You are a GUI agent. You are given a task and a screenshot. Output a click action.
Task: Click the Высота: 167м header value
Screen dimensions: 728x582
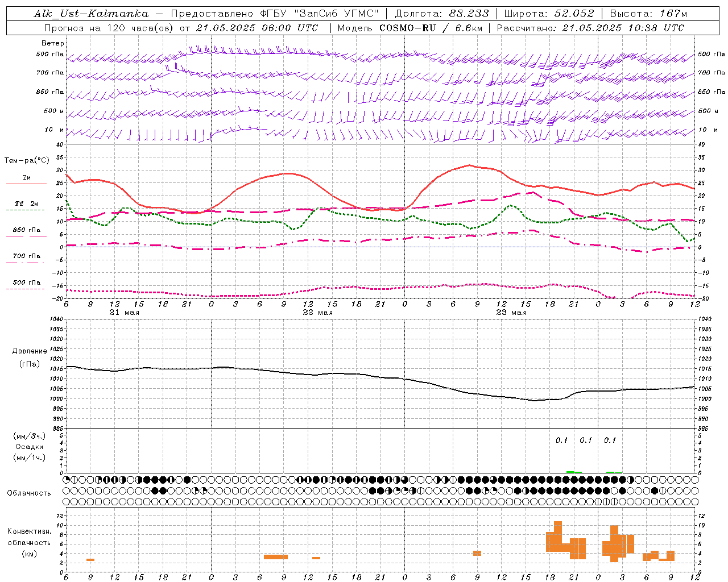(x=648, y=14)
